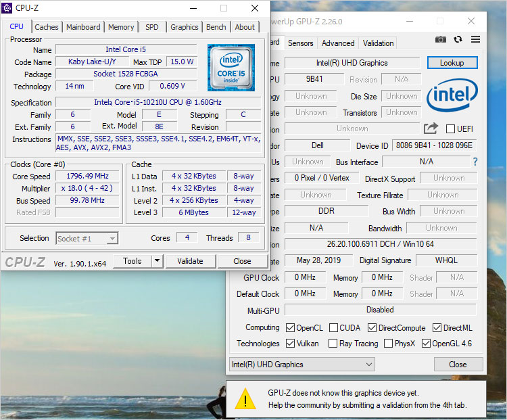The width and height of the screenshot is (507, 420).
Task: Switch to the SPD tab
Action: [152, 27]
